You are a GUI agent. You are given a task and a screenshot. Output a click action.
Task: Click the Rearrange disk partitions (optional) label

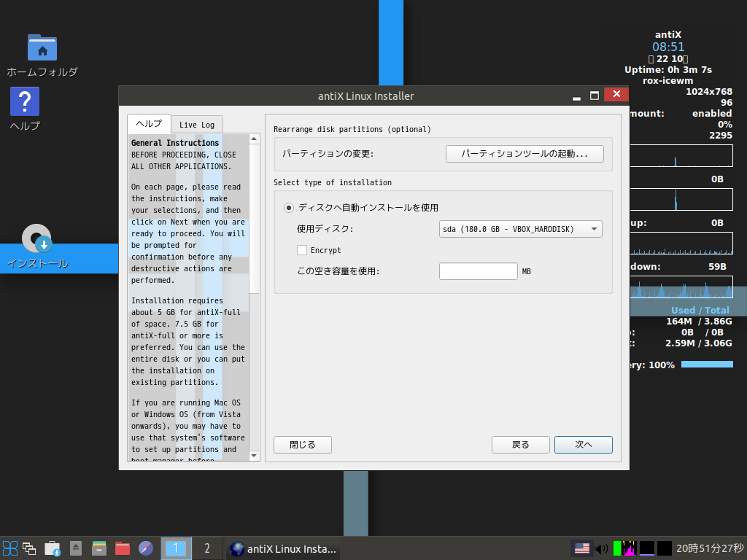coord(352,130)
